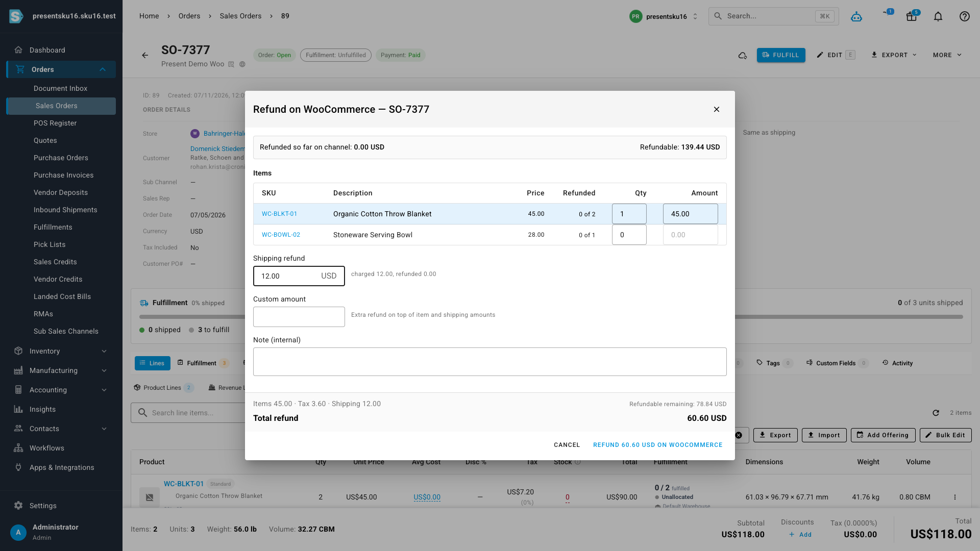
Task: Click the Insights chart icon
Action: 18,409
